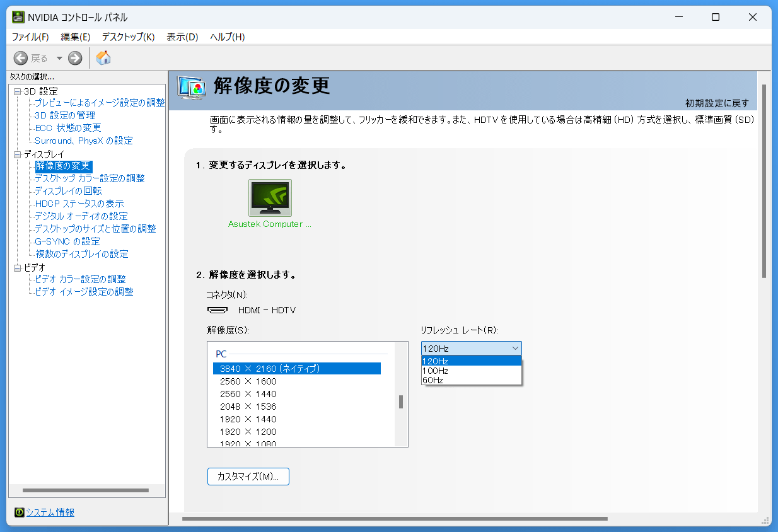Open G-SYNC の設定 page
The height and width of the screenshot is (532, 778).
(67, 241)
